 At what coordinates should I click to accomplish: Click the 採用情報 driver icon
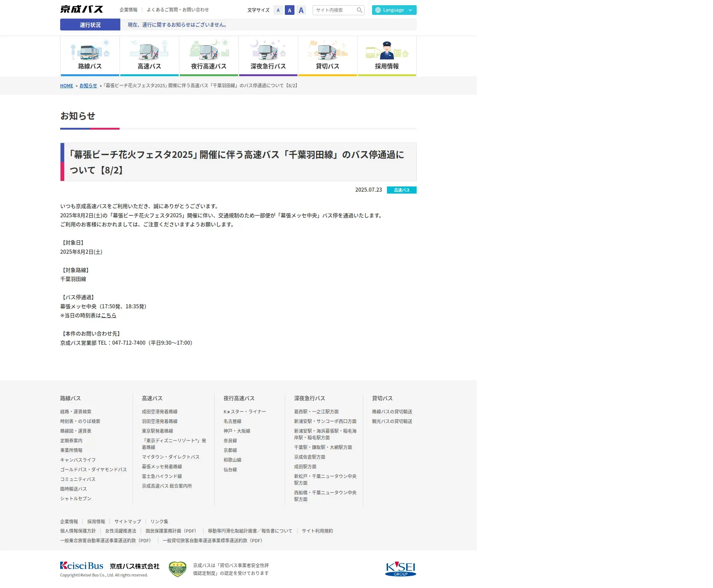[x=387, y=51]
